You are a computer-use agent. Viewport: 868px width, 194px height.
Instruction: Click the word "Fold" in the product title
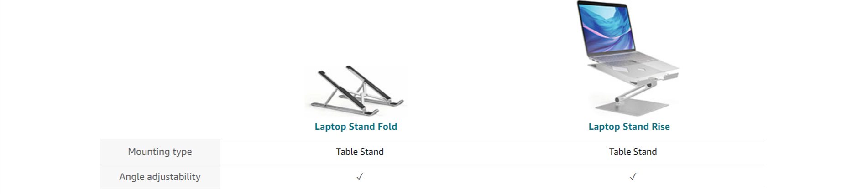[387, 127]
